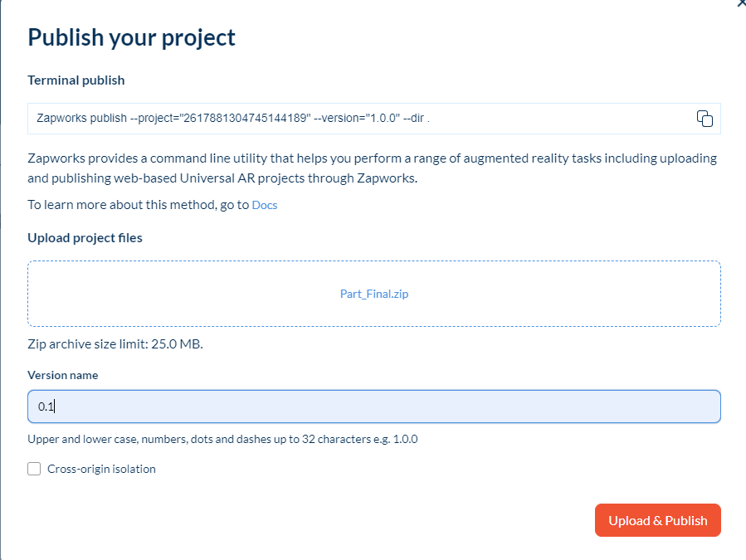
Task: Click the Cross-origin isolation label text
Action: [101, 469]
